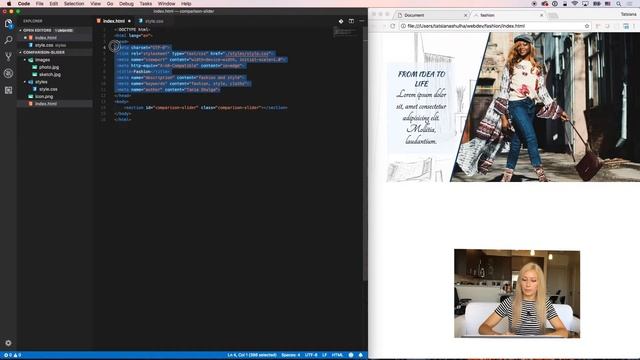Open the Debug view icon in the activity bar
Screen dimensions: 640x360
[x=8, y=73]
